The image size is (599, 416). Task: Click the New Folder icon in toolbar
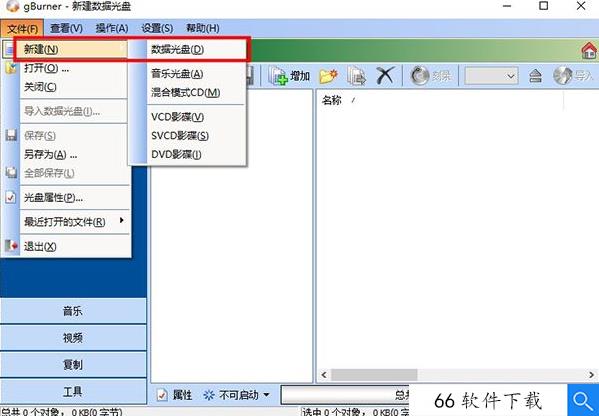[x=329, y=76]
